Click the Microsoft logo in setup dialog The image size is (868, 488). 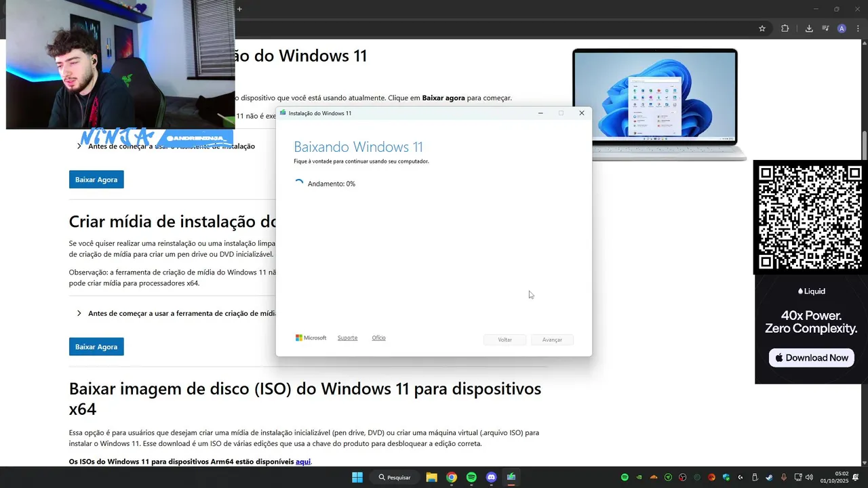[x=311, y=338]
